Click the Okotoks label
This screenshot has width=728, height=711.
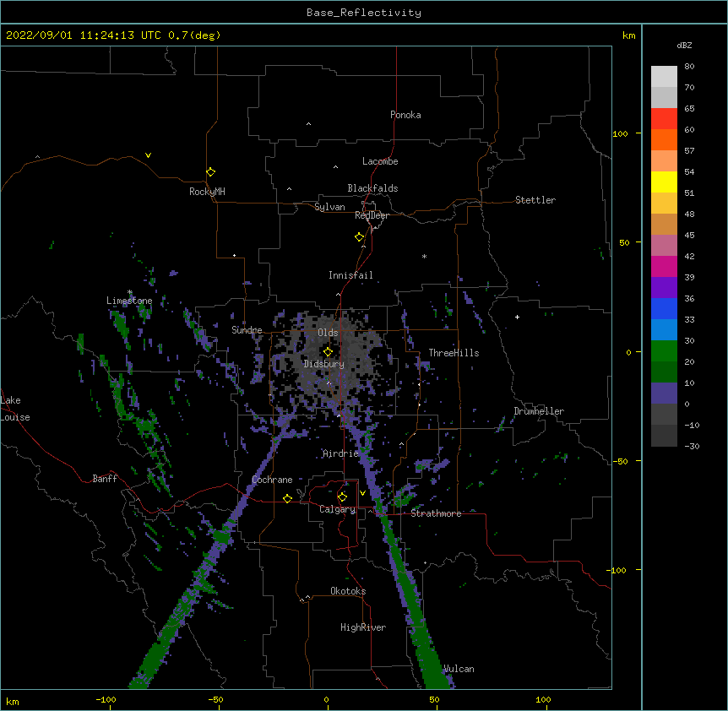tap(348, 591)
